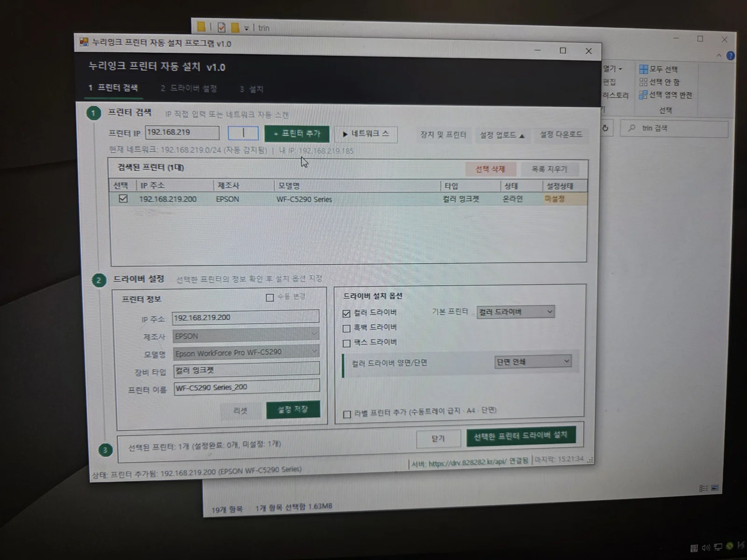Screen dimensions: 747x560
Task: Open the 제조사 EPSON dropdown
Action: [246, 336]
